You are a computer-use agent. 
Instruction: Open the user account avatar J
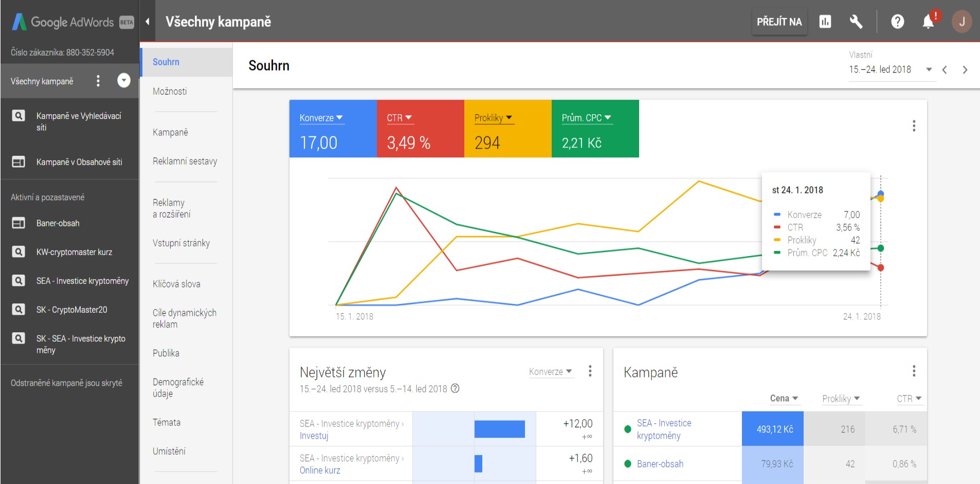[961, 22]
